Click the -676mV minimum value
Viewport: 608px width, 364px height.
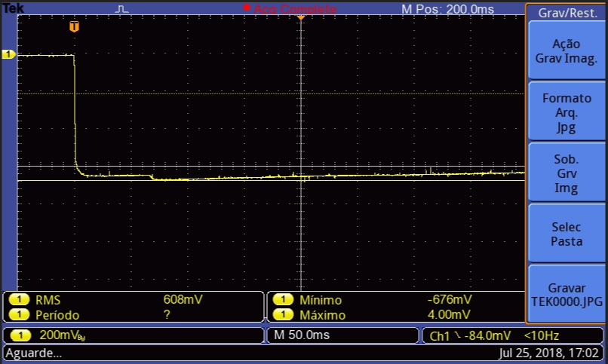pos(450,299)
